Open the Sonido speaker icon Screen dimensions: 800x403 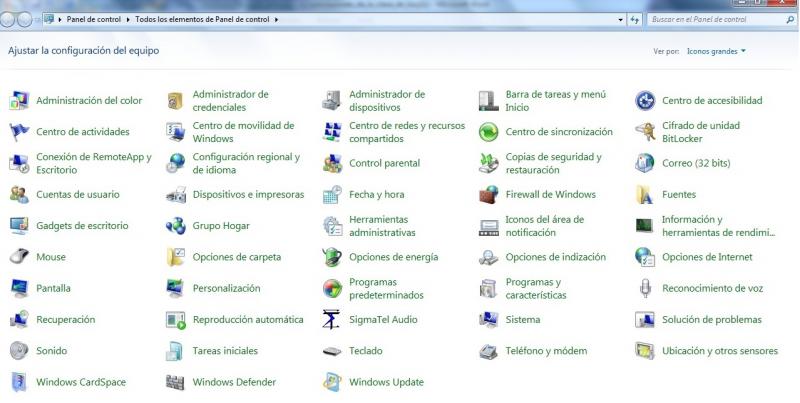point(19,350)
